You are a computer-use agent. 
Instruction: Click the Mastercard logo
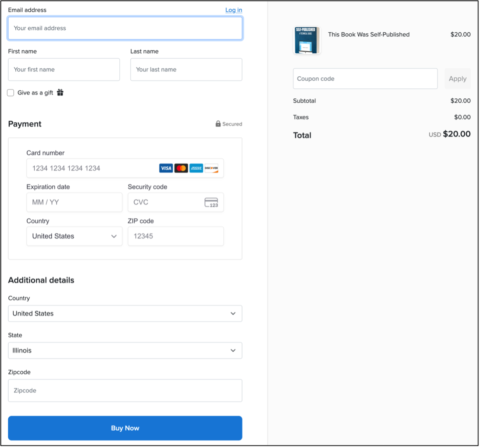[x=181, y=168]
